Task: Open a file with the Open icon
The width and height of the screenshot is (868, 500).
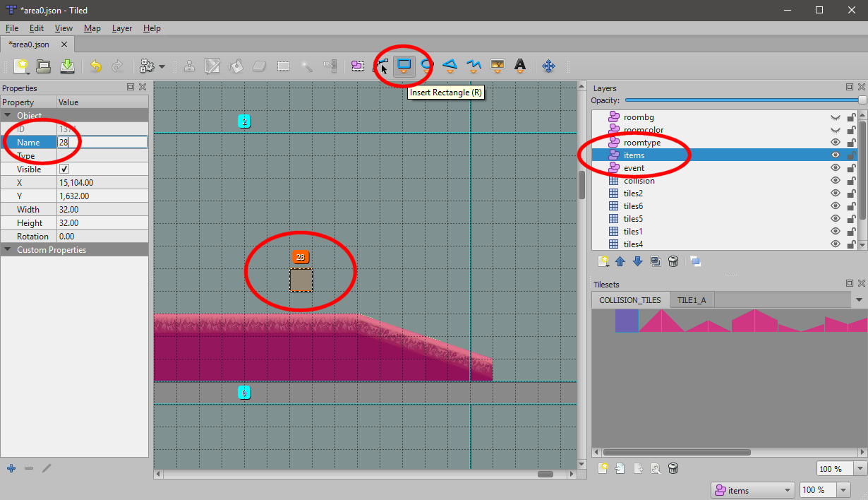Action: coord(44,66)
